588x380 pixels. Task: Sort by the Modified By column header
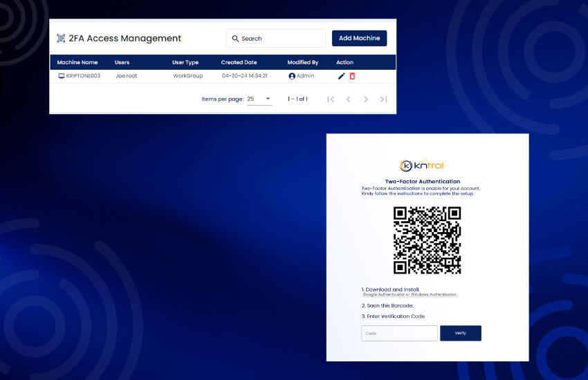coord(302,62)
